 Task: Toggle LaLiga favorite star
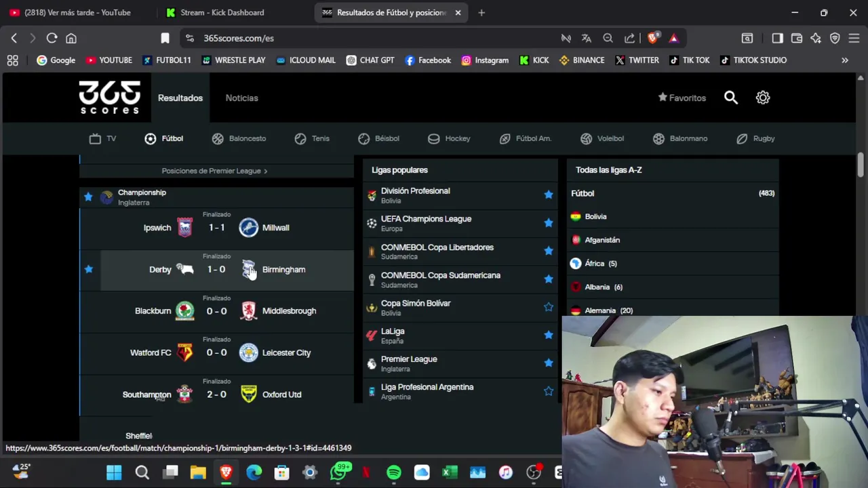click(548, 335)
